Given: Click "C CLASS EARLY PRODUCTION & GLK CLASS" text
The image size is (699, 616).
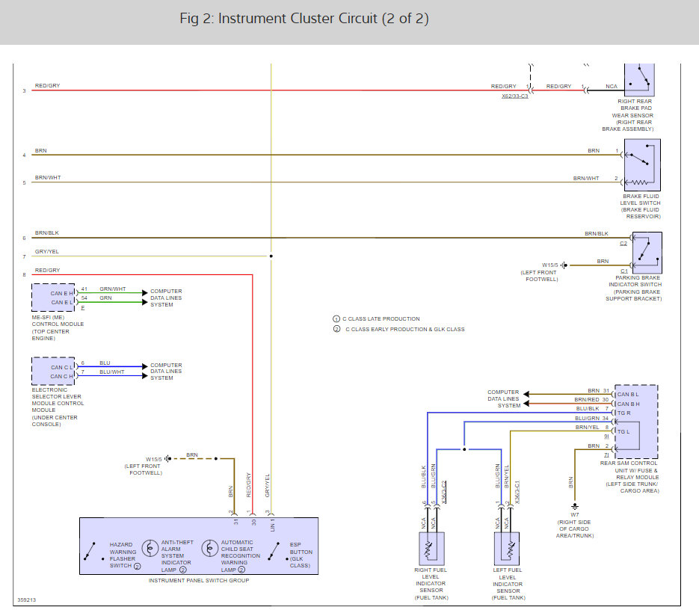Looking at the screenshot, I should click(404, 330).
